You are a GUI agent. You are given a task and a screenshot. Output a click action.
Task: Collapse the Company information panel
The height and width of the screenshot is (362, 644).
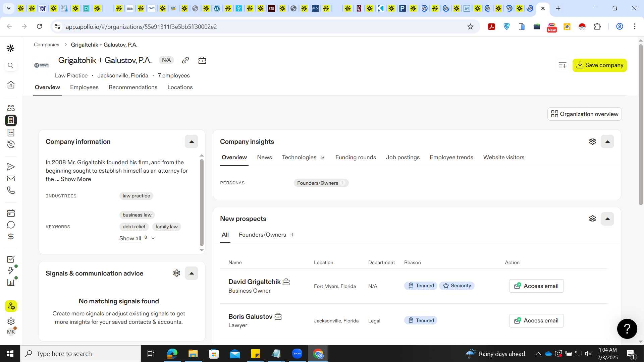(192, 141)
